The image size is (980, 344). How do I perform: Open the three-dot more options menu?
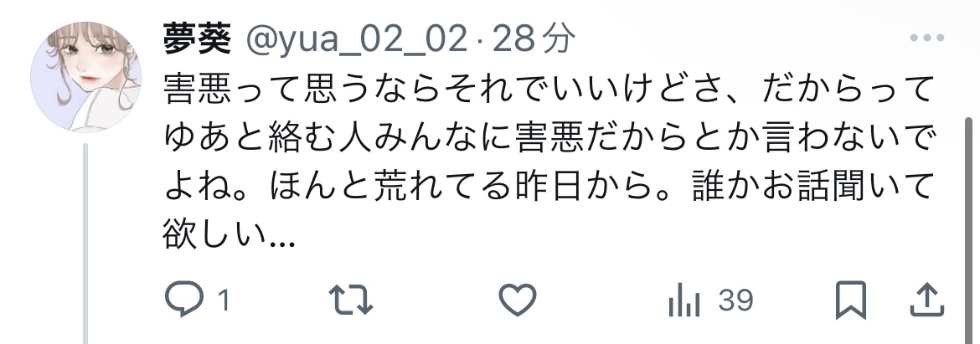tap(927, 39)
